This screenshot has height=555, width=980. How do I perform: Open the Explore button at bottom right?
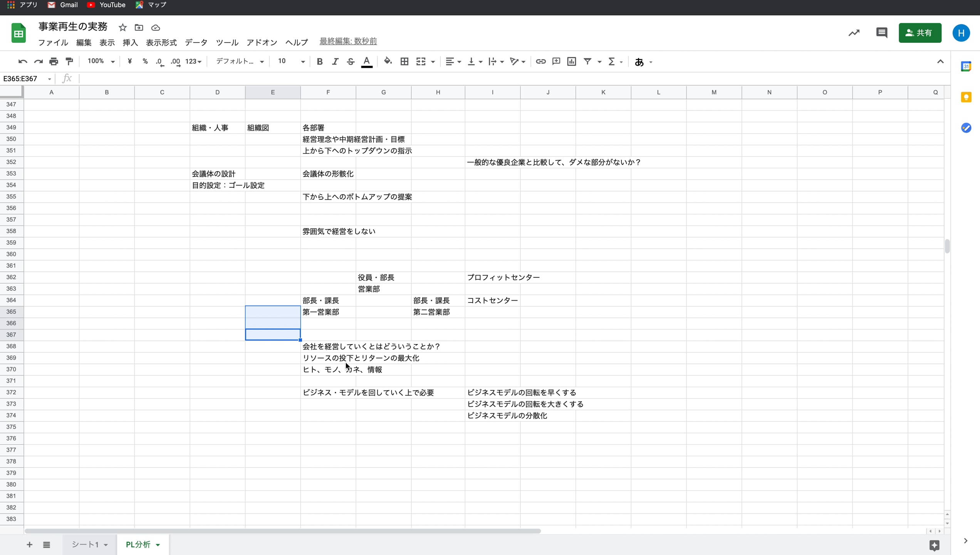pyautogui.click(x=934, y=545)
